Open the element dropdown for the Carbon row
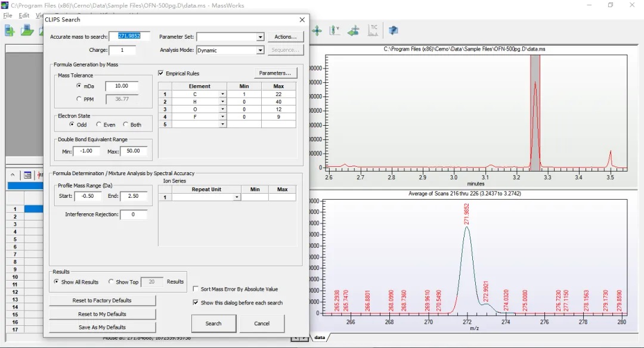This screenshot has width=644, height=348. coord(222,94)
